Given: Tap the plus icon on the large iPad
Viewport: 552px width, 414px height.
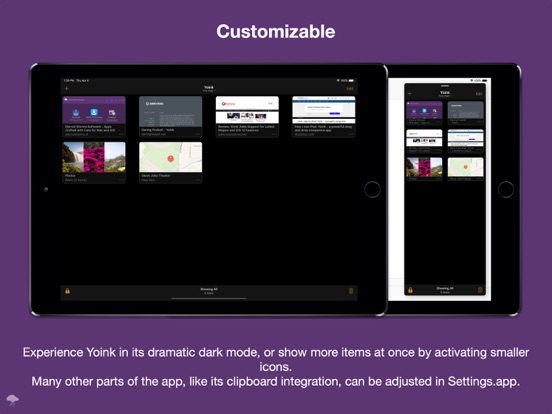Looking at the screenshot, I should 67,88.
